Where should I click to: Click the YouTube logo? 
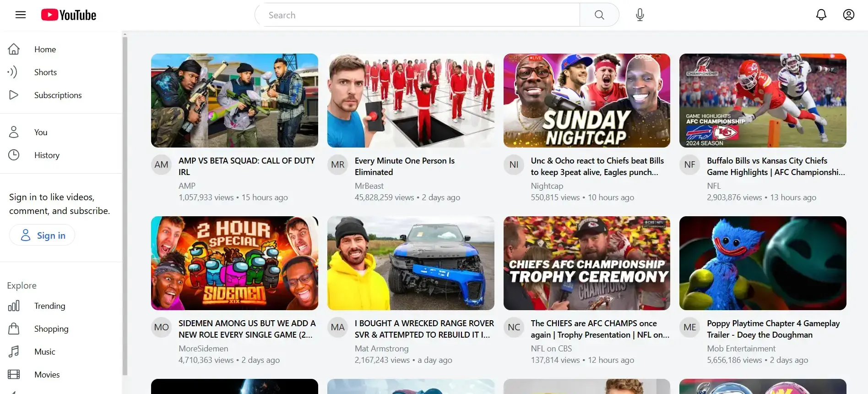click(69, 15)
